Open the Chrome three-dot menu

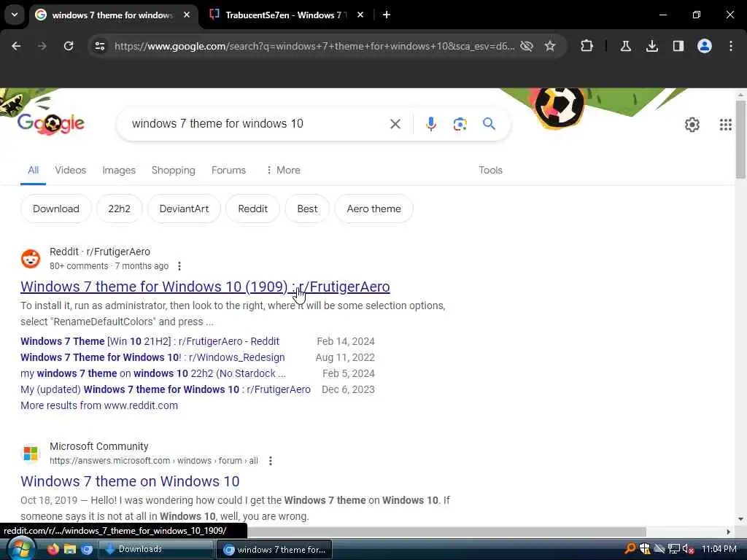(731, 46)
